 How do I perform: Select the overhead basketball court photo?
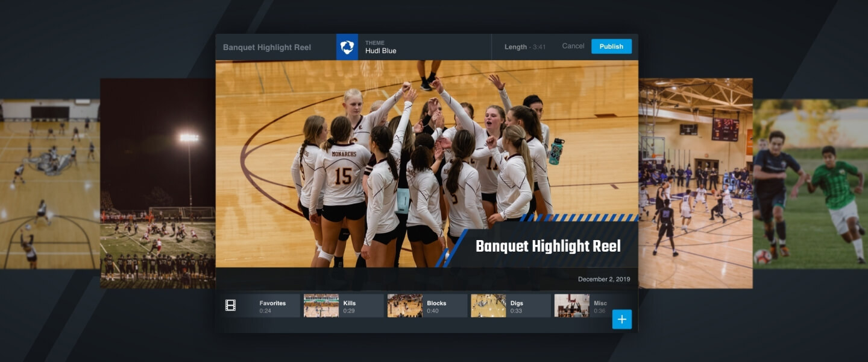pos(50,184)
